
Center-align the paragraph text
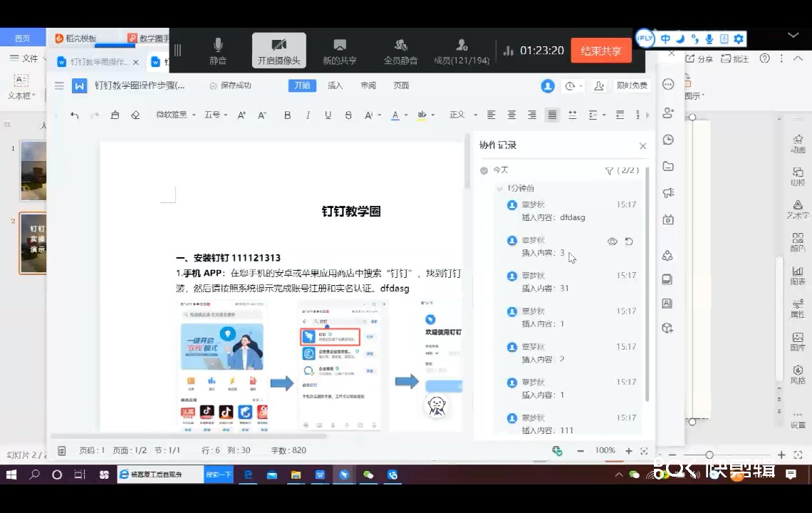click(x=511, y=115)
